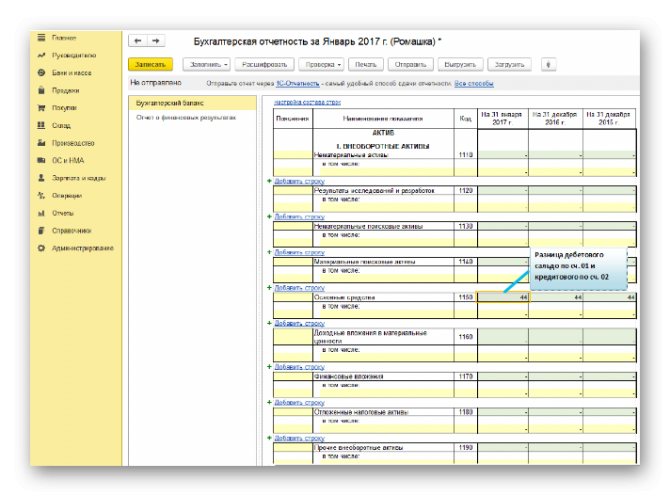Click the Доходные вложения row name

point(370,337)
